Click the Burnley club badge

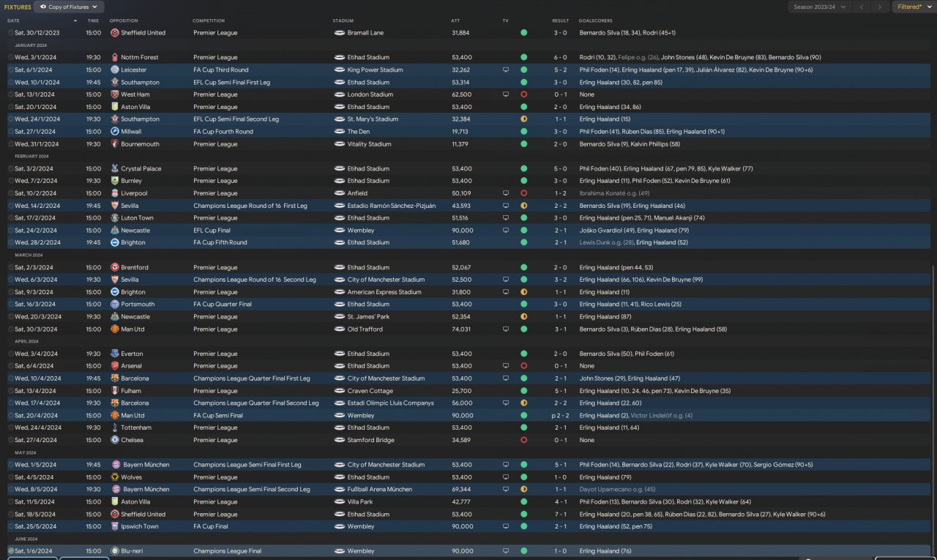(115, 181)
